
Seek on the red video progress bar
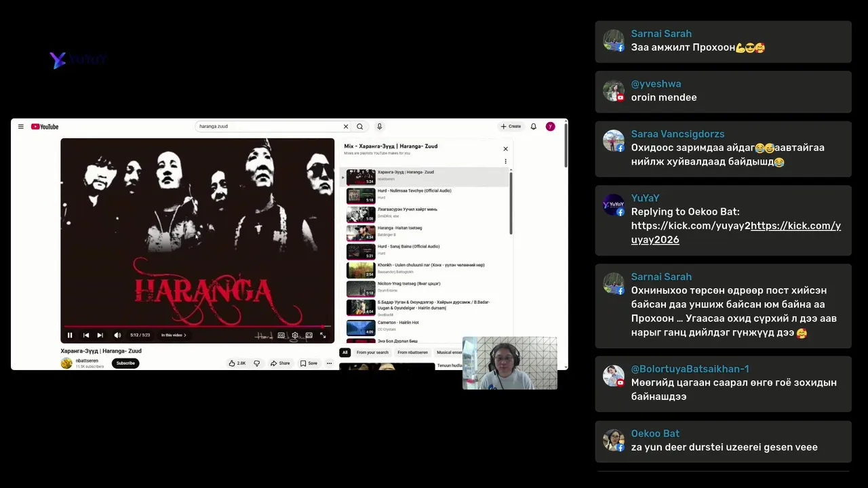point(197,326)
